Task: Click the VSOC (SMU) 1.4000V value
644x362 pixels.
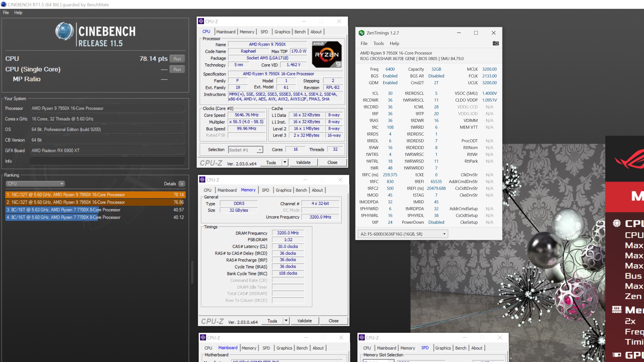Action: coord(489,93)
